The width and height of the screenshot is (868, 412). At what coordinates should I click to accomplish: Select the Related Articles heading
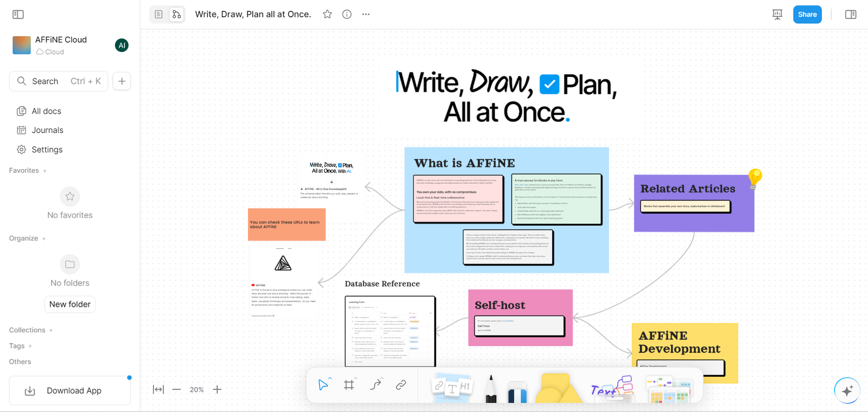[688, 189]
